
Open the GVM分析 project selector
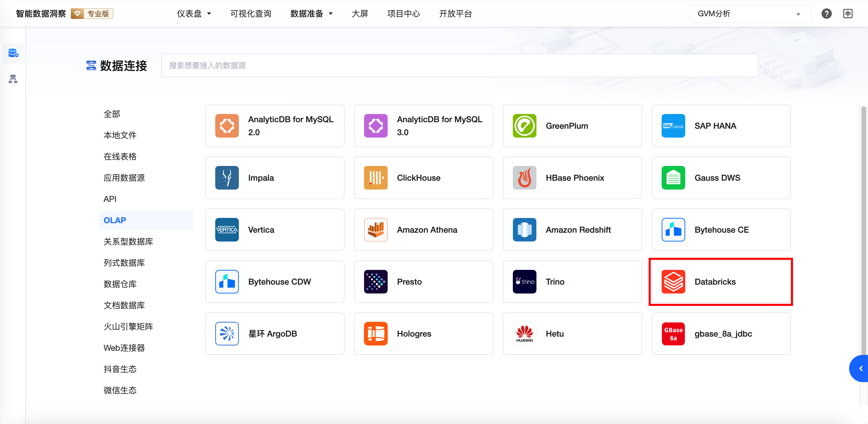750,14
